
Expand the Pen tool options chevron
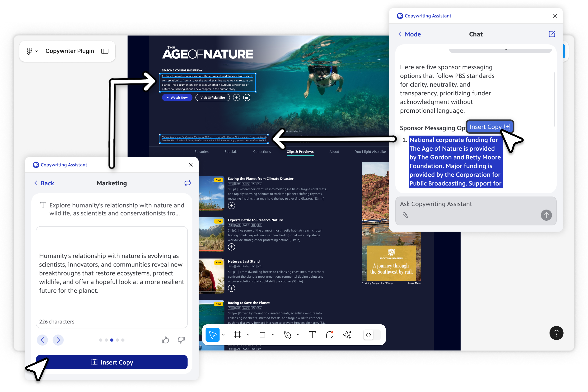[298, 335]
